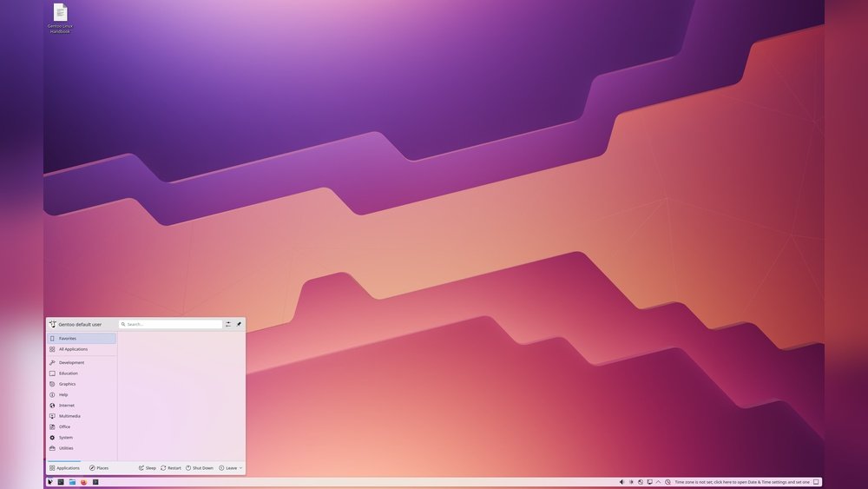The height and width of the screenshot is (489, 868).
Task: Open the Office category
Action: 82,427
